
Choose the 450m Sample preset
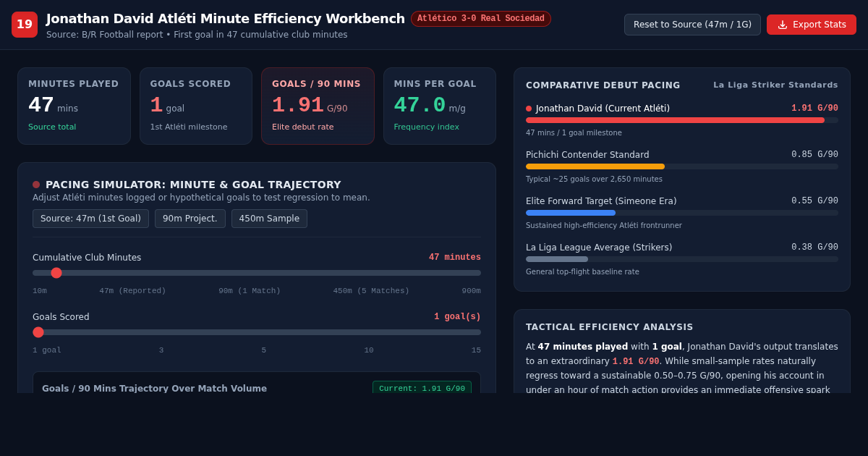tap(269, 219)
